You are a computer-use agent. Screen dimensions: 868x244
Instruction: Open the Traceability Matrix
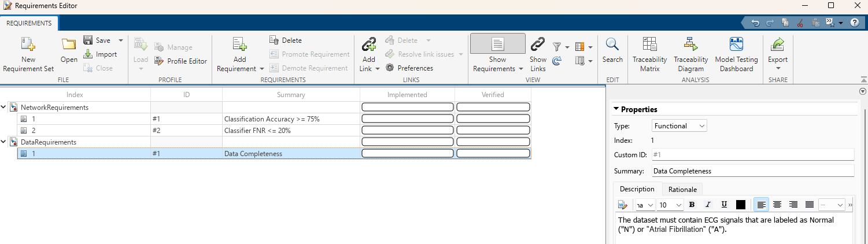(x=649, y=54)
